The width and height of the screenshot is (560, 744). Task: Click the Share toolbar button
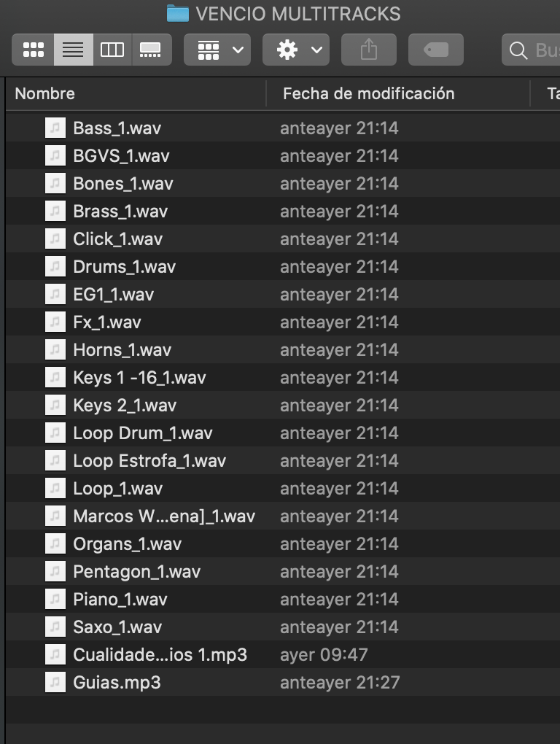tap(369, 50)
